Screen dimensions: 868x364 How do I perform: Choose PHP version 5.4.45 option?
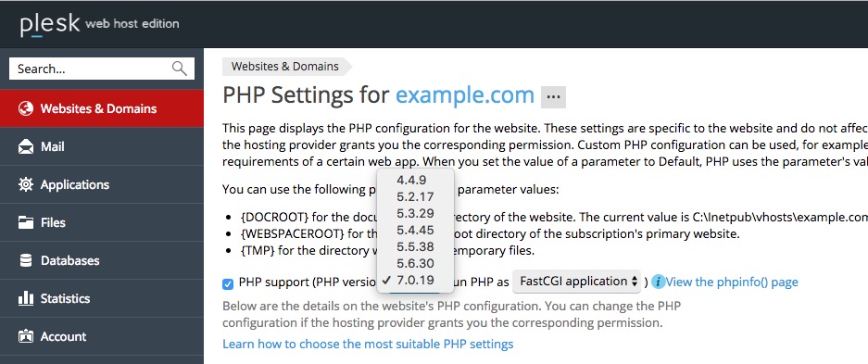[415, 230]
